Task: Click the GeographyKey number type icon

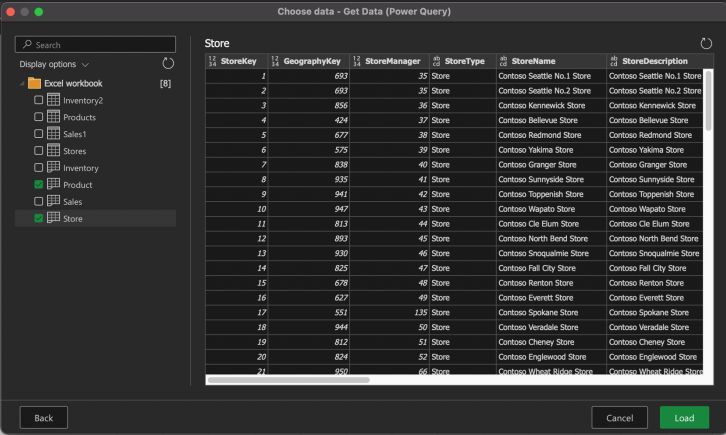Action: point(275,61)
